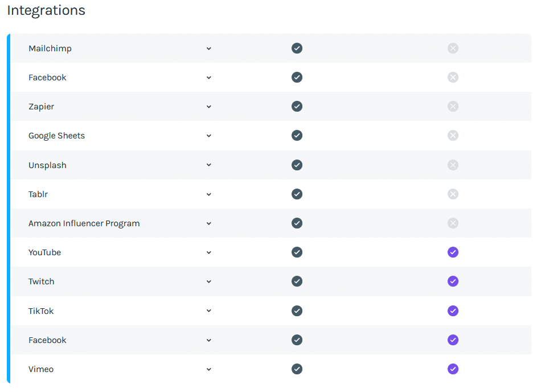This screenshot has width=533, height=392.
Task: Click Google Sheets dark checkmark icon
Action: pos(297,135)
